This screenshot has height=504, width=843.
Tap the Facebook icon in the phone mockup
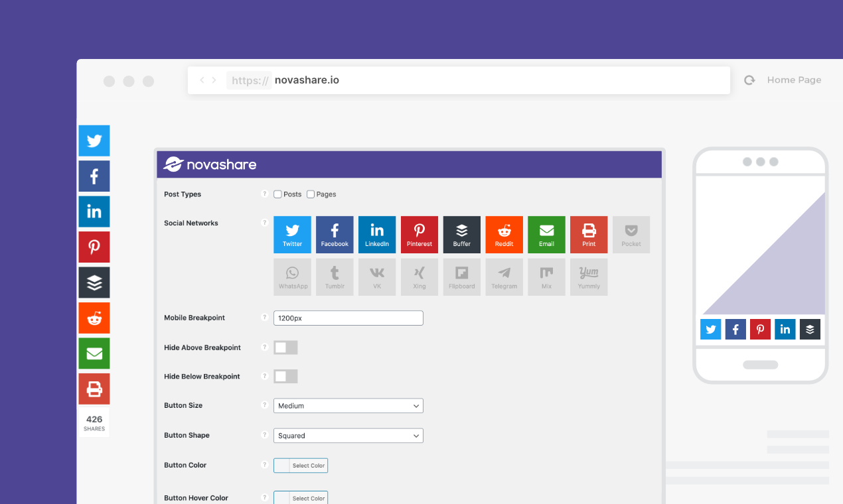tap(735, 329)
